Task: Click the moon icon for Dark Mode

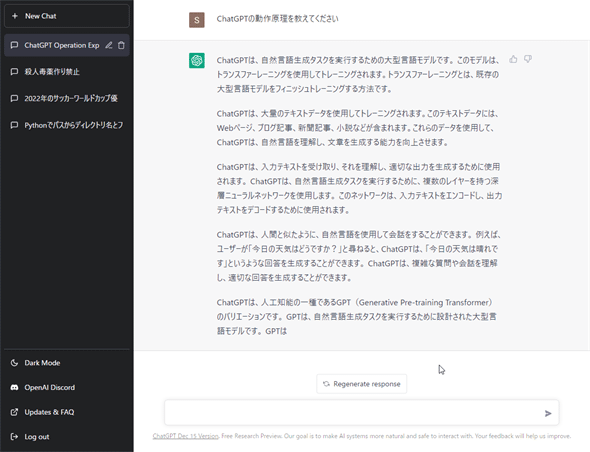Action: [x=14, y=363]
